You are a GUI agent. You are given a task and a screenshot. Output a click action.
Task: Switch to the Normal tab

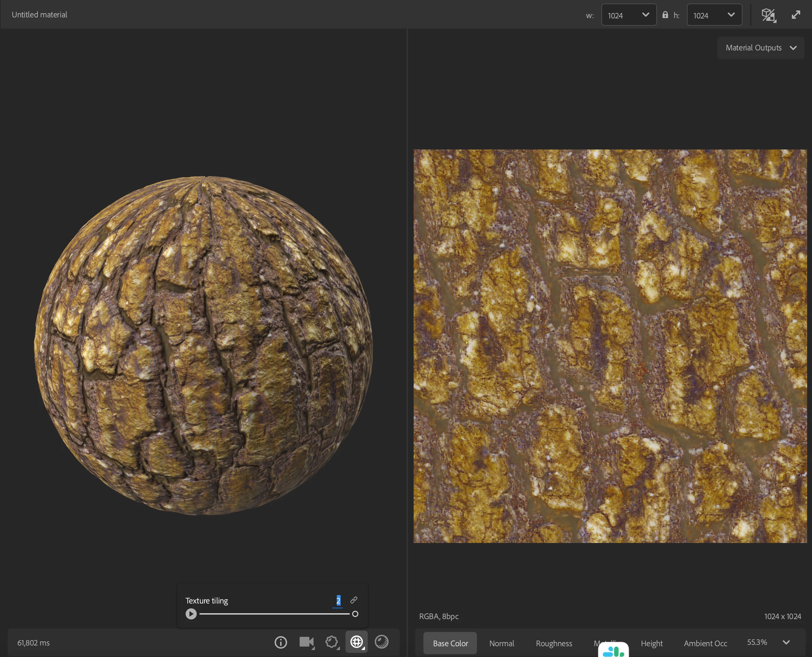point(501,643)
